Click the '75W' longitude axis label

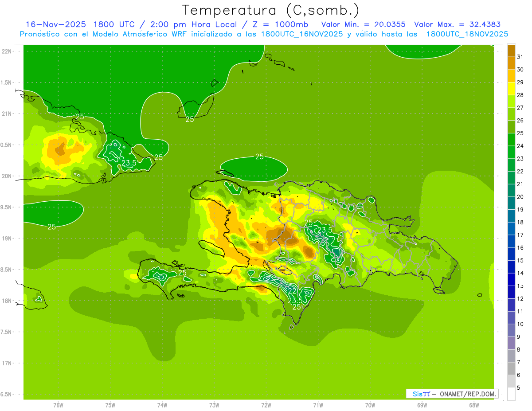110,405
